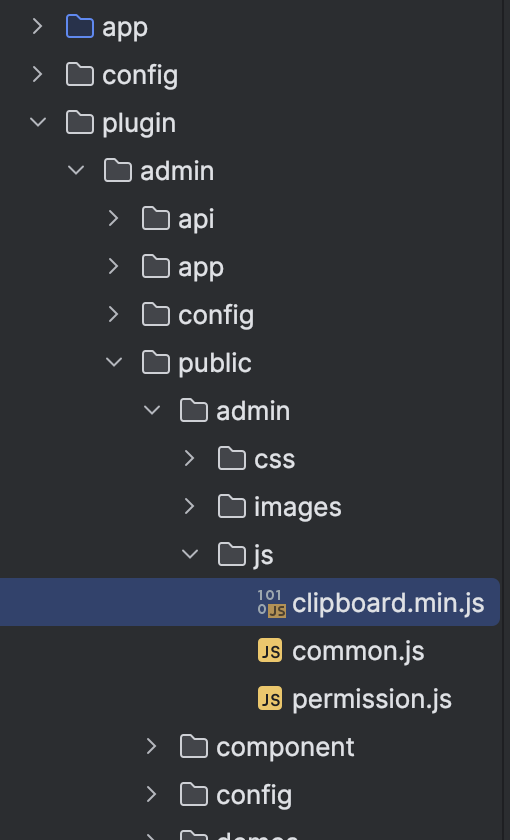
Task: Click the plugin folder icon
Action: coord(80,123)
